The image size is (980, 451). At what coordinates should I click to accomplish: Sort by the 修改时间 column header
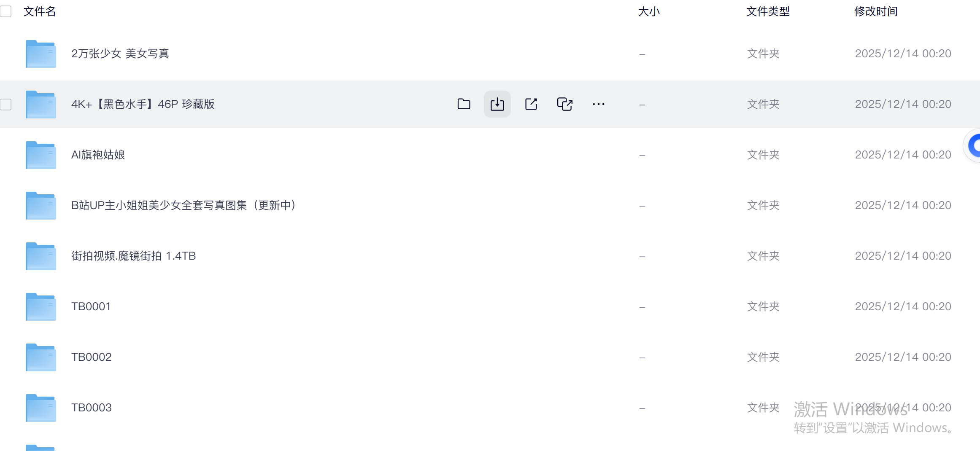pyautogui.click(x=875, y=11)
